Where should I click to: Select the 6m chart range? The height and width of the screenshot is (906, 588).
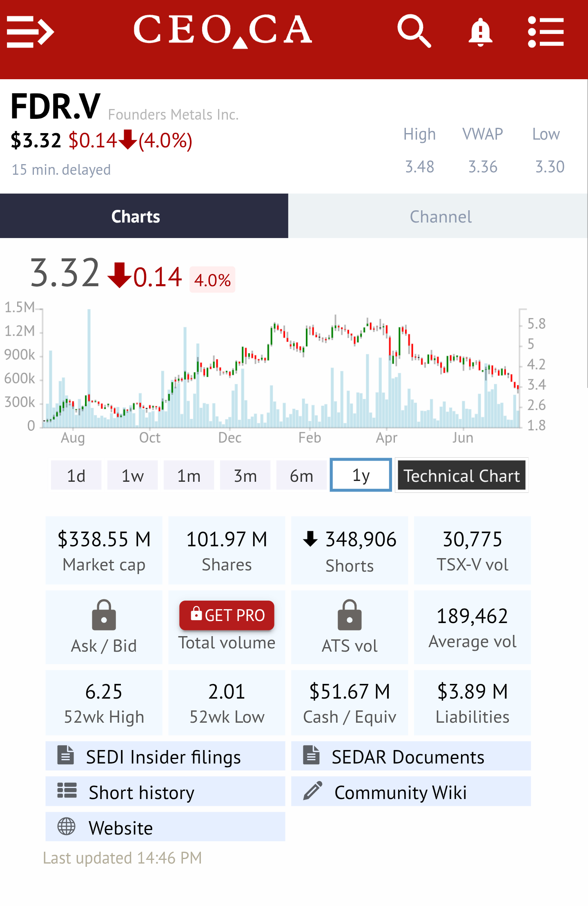click(x=301, y=475)
